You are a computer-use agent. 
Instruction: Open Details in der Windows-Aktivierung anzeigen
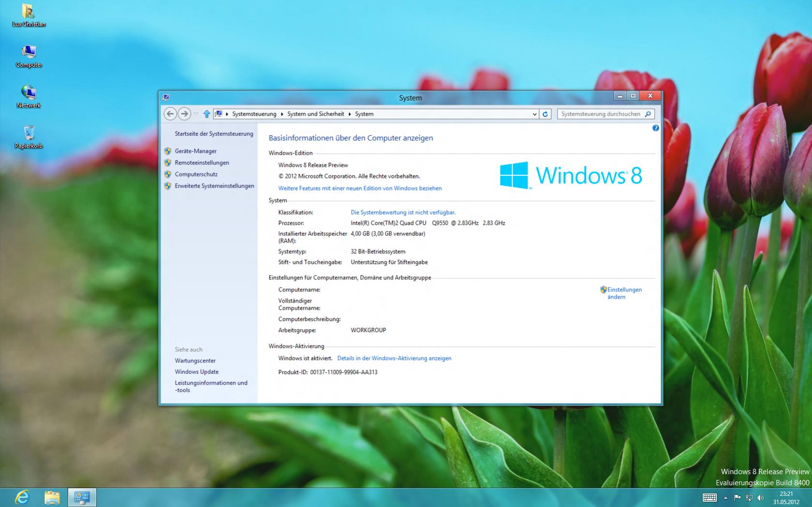pos(394,359)
